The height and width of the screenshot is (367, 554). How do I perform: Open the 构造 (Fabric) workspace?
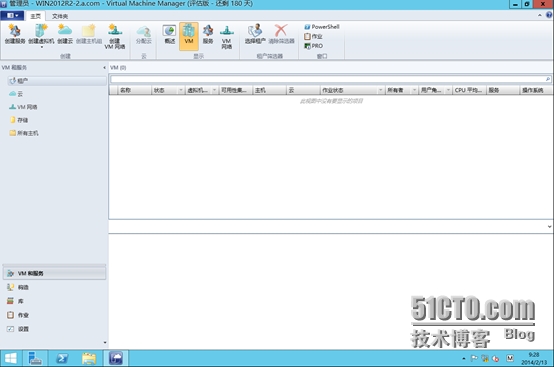[54, 288]
